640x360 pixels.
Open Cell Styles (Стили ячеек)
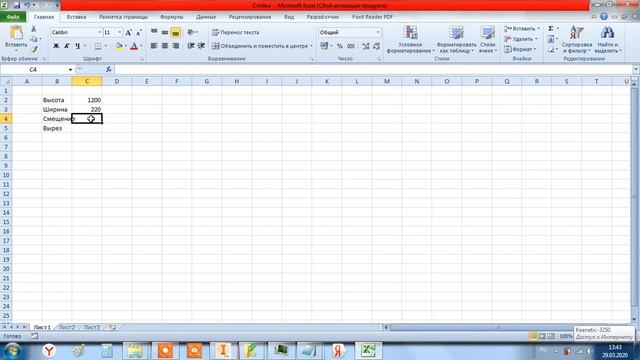click(x=487, y=40)
